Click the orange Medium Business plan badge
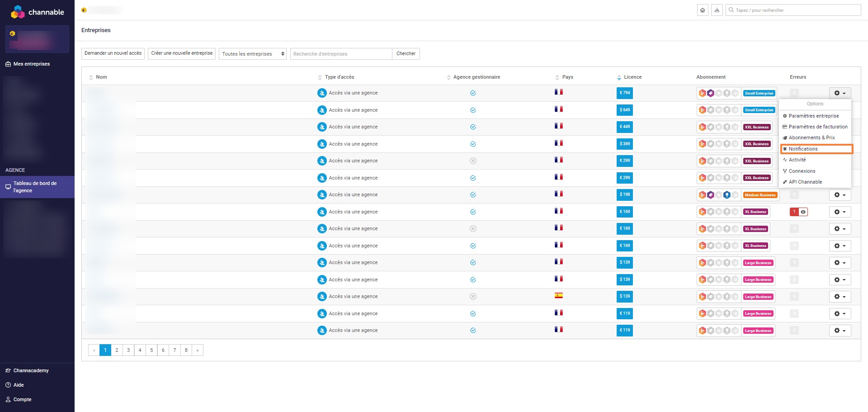The height and width of the screenshot is (412, 868). tap(760, 195)
